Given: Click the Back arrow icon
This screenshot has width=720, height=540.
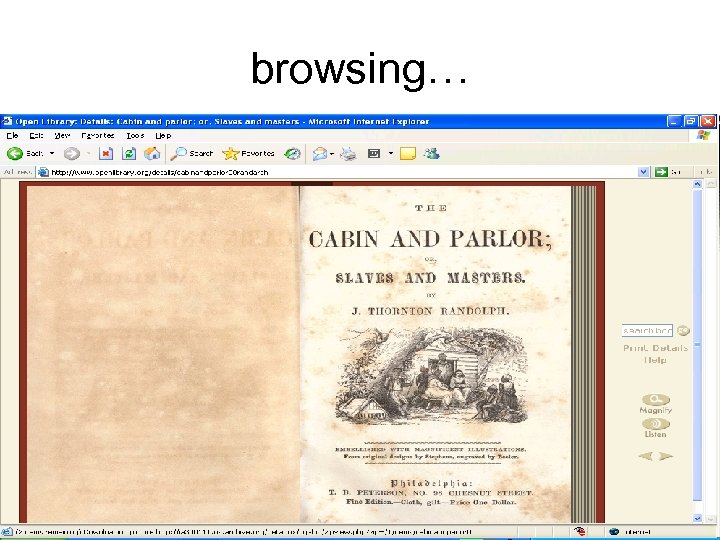Looking at the screenshot, I should 15,153.
